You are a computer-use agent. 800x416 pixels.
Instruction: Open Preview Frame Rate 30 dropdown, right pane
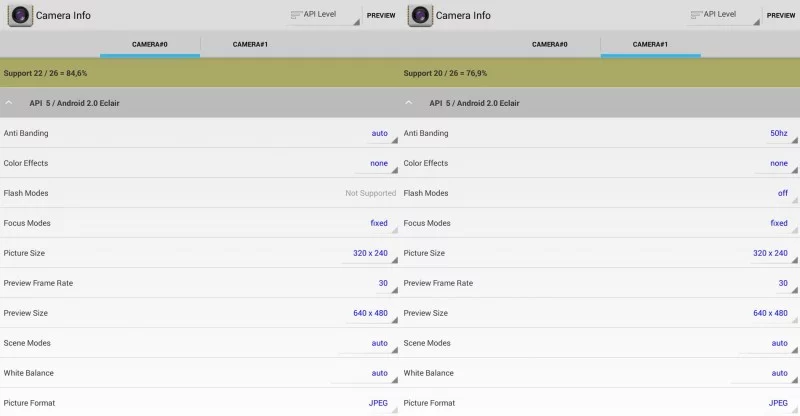(786, 284)
